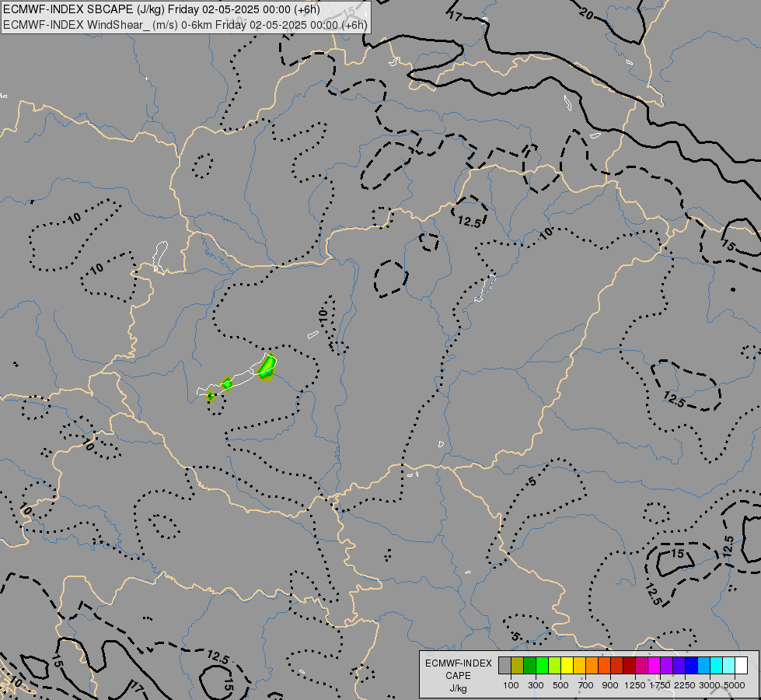Click the dark maroon legend swatch
761x700 pixels.
point(630,666)
